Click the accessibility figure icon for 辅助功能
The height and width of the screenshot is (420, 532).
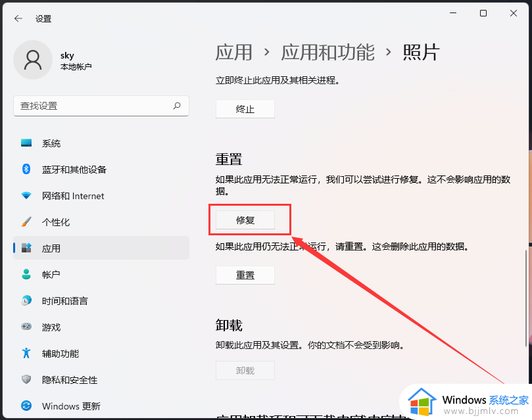(26, 353)
